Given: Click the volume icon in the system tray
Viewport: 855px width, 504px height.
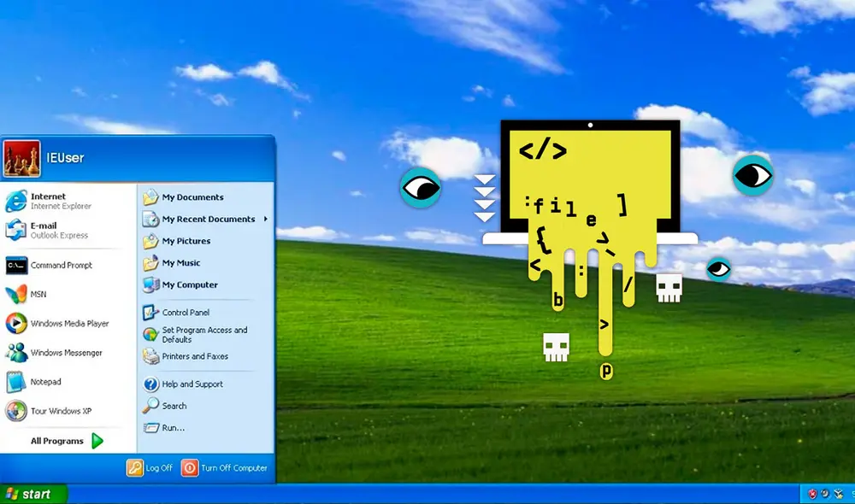Looking at the screenshot, I should coord(825,494).
